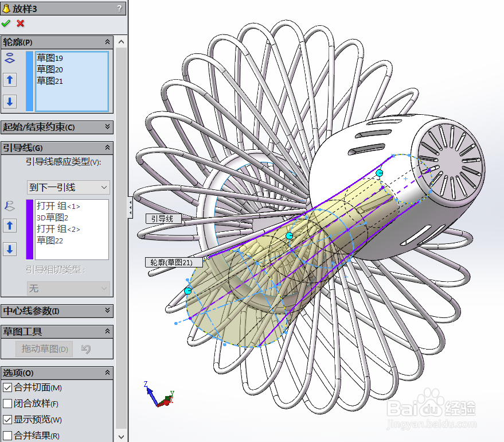Viewport: 504px width, 442px height.
Task: Click the purple guide curves color bar
Action: point(30,230)
